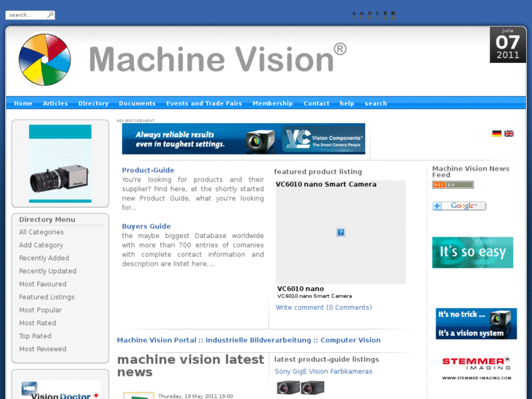Click 'Directory Menu' heading text

click(x=47, y=220)
